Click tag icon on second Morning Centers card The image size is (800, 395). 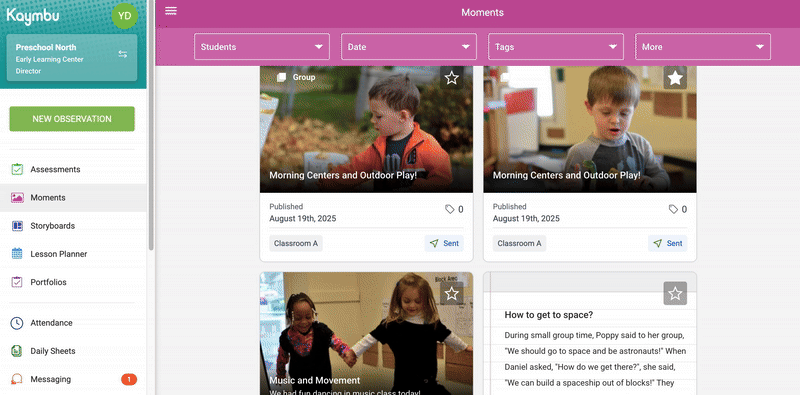[673, 209]
